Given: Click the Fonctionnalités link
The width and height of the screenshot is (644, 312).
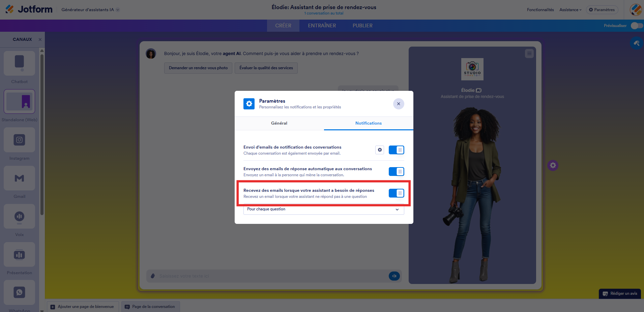Looking at the screenshot, I should pos(540,10).
